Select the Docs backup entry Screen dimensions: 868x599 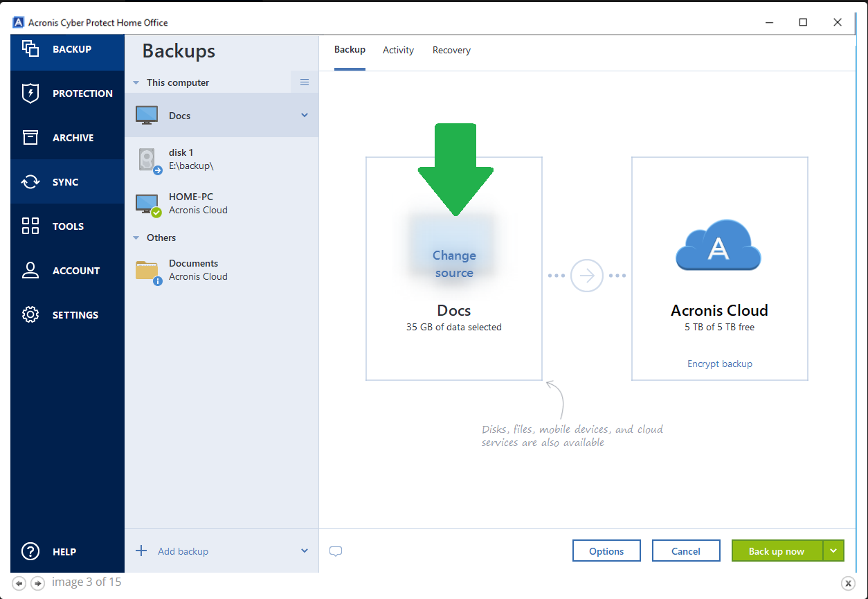221,116
